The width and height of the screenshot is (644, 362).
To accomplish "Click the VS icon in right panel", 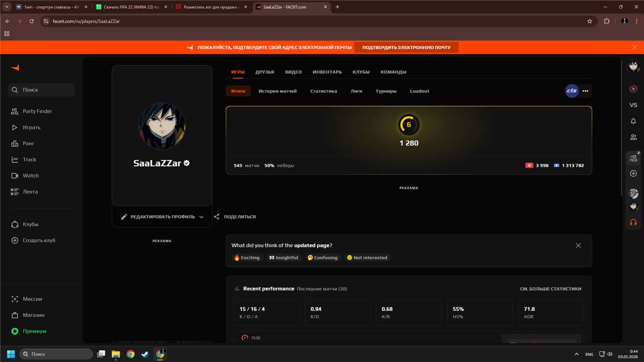I will click(633, 105).
